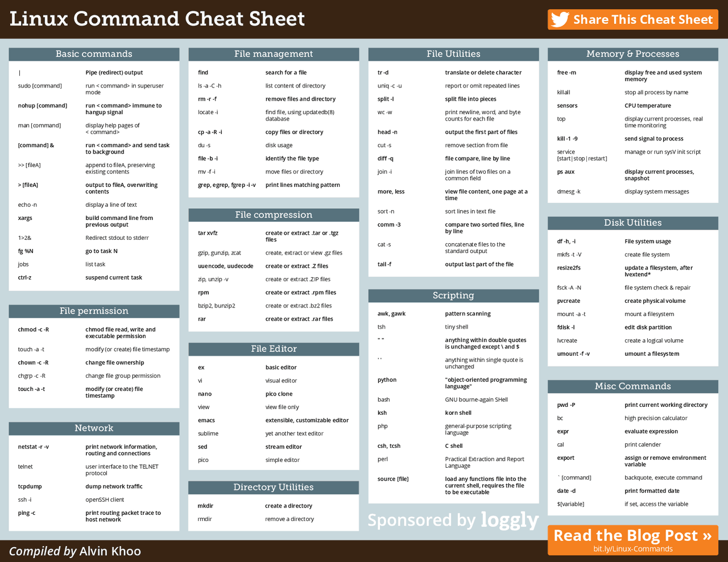The image size is (728, 562).
Task: Switch to the Misc Commands section
Action: point(632,386)
